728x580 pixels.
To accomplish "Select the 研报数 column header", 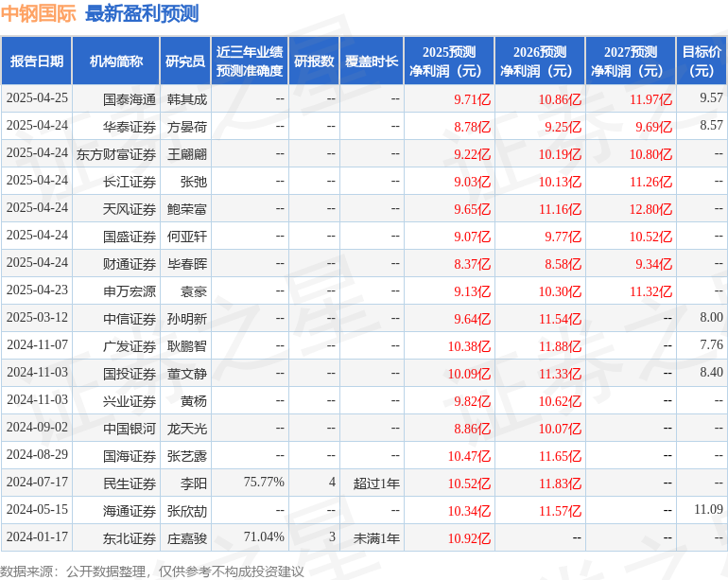I will [x=314, y=61].
